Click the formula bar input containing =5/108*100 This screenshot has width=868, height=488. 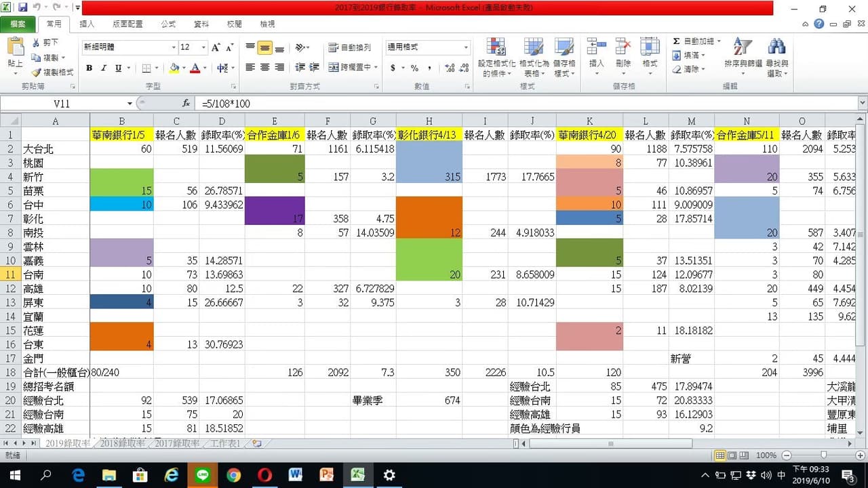pos(527,104)
